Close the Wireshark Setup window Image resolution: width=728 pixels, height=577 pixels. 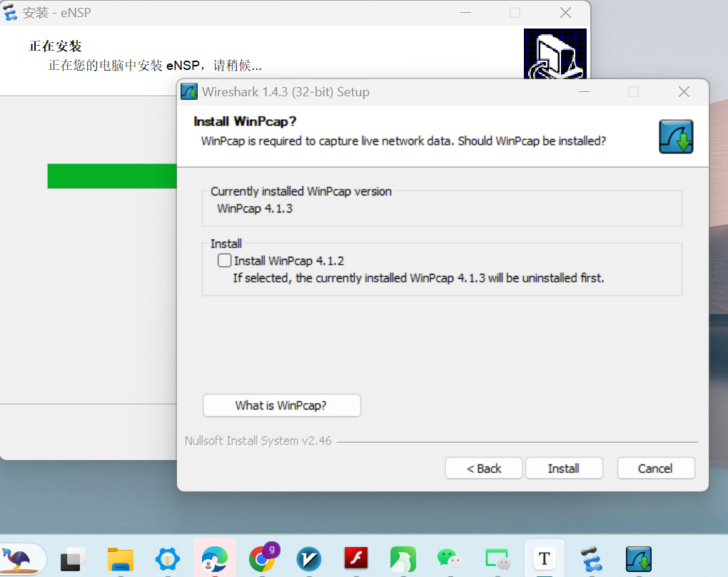coord(684,92)
